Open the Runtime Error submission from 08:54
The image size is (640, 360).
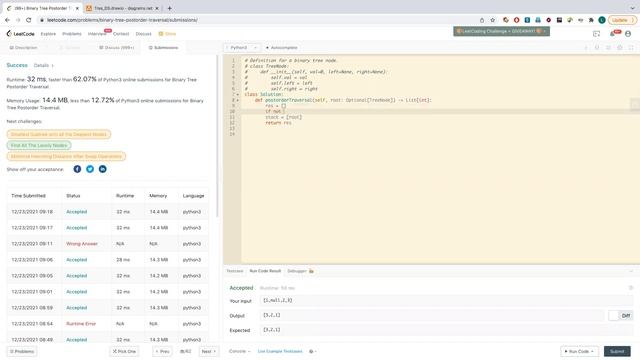(81, 324)
